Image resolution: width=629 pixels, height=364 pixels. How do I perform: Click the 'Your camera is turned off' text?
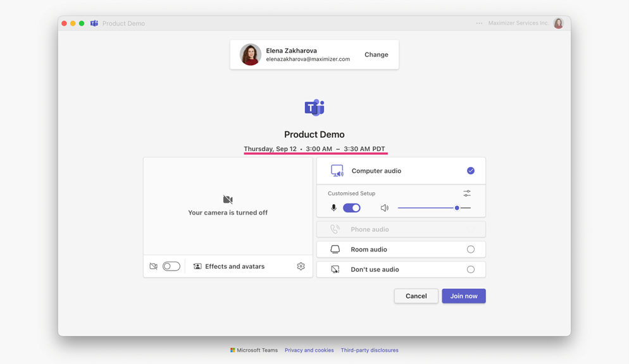coord(228,212)
